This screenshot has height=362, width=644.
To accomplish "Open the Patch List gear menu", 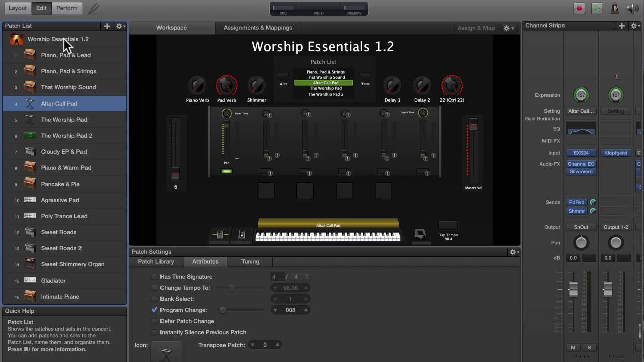I will (120, 26).
